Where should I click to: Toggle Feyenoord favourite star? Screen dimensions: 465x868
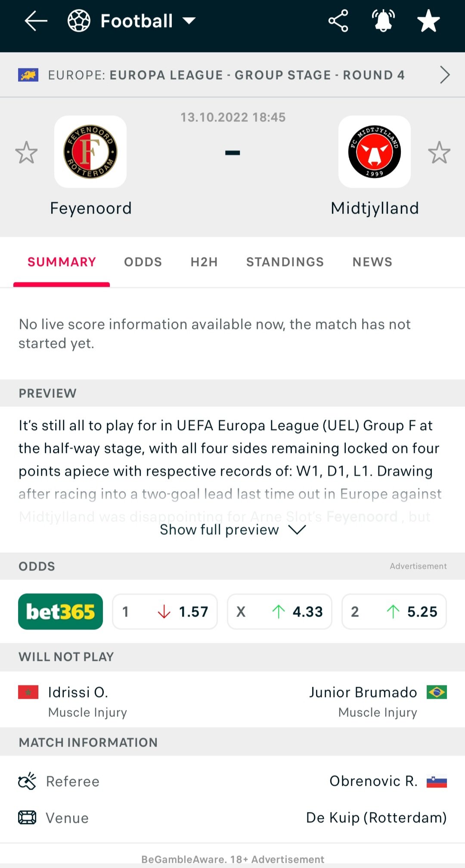pyautogui.click(x=26, y=152)
